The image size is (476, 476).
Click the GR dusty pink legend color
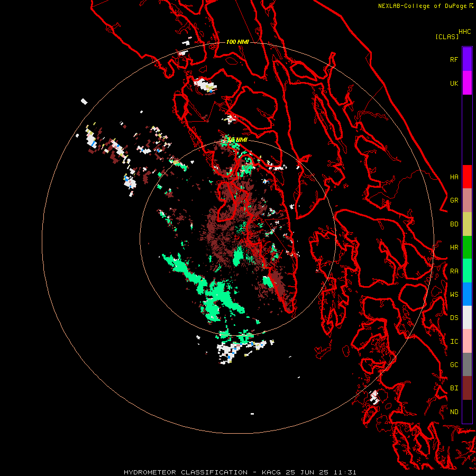coord(467,200)
